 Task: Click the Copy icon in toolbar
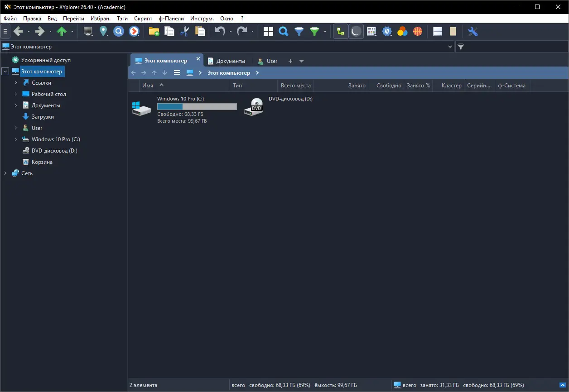point(169,31)
